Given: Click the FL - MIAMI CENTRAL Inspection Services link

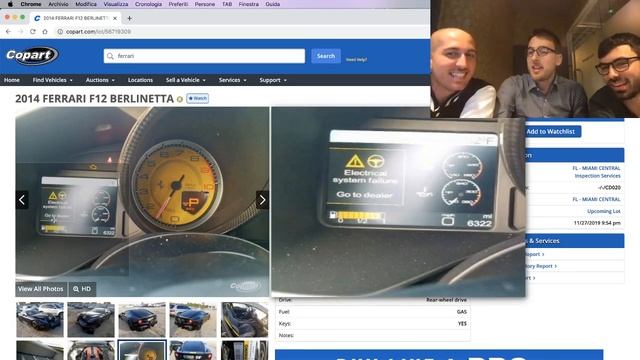Looking at the screenshot, I should pyautogui.click(x=596, y=172).
